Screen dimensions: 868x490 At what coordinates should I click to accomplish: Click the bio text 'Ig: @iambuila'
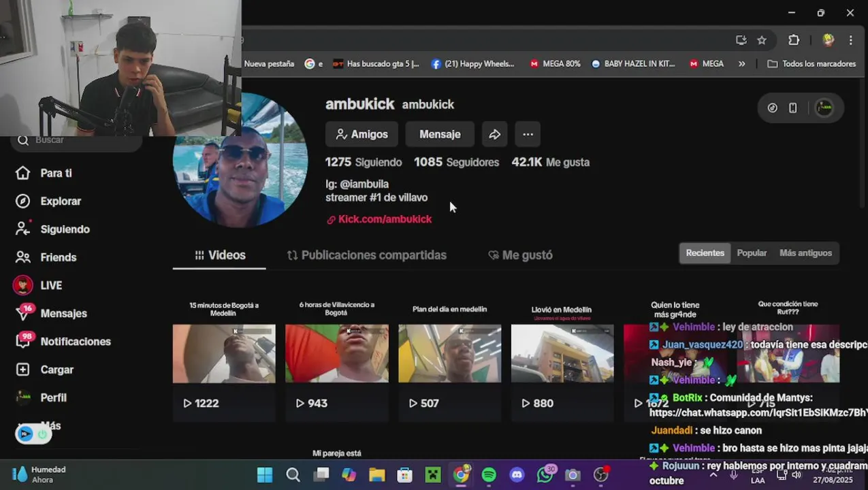[x=357, y=184]
